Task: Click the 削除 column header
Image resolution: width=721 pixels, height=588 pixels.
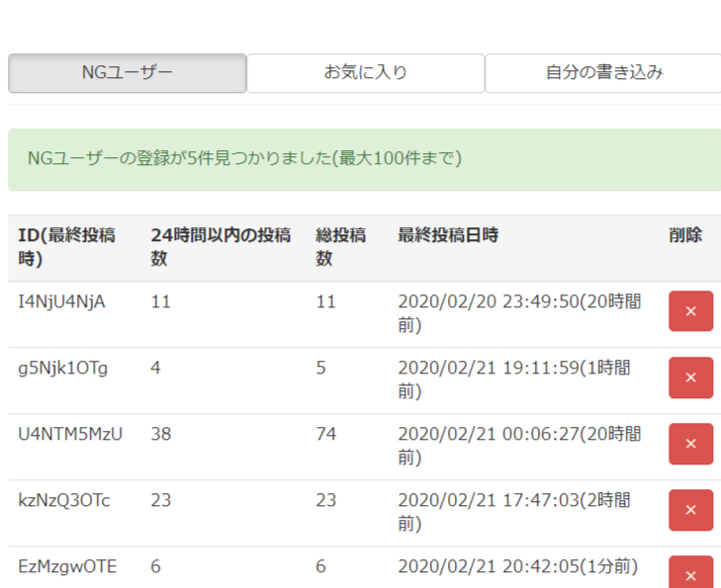Action: point(684,235)
